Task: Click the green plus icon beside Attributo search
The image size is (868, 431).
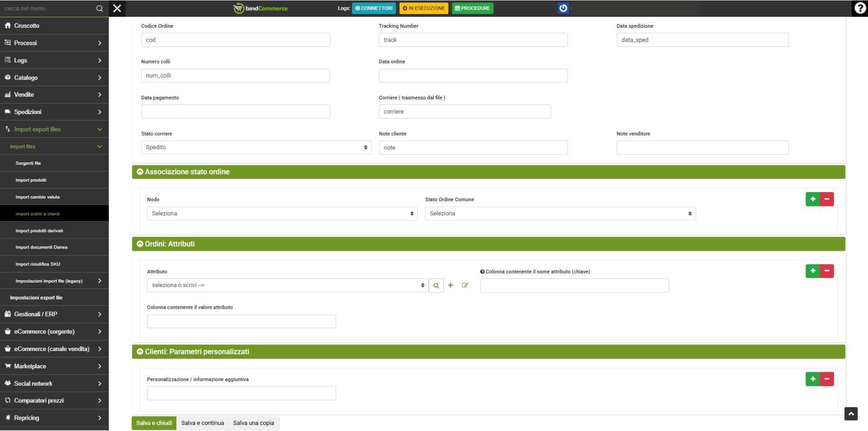Action: pyautogui.click(x=451, y=286)
